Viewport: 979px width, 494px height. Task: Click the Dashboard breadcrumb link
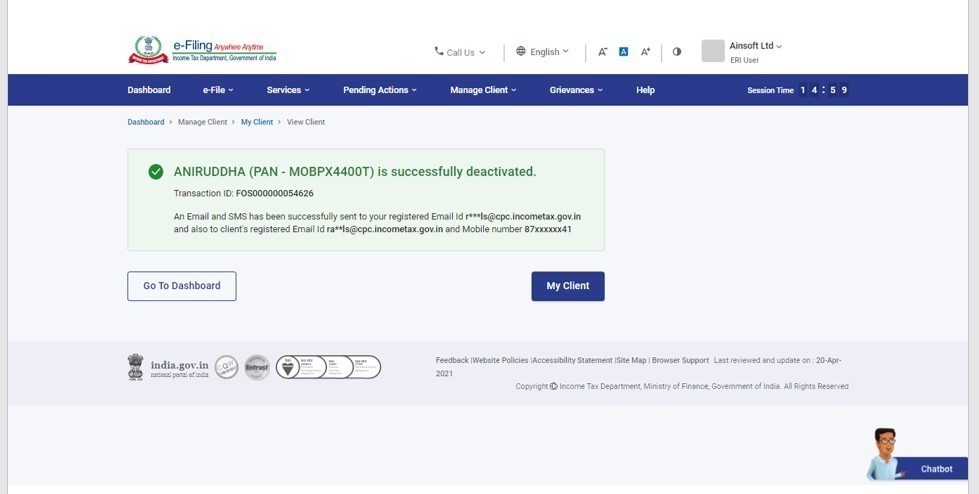coord(145,122)
